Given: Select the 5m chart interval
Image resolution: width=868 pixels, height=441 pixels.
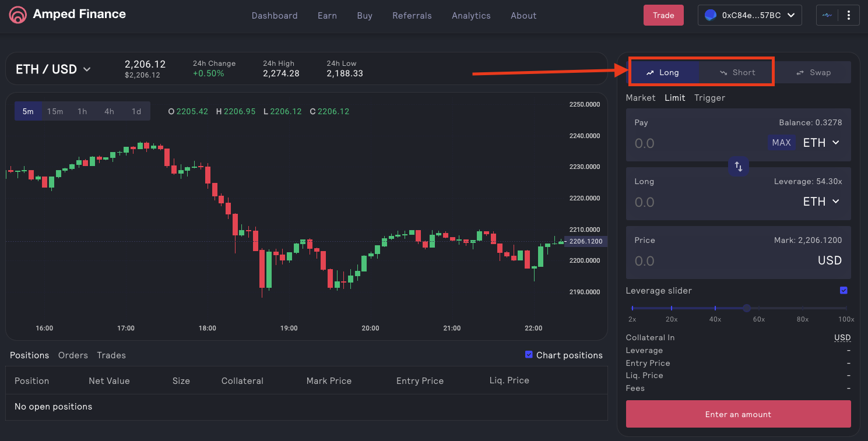Looking at the screenshot, I should point(28,111).
